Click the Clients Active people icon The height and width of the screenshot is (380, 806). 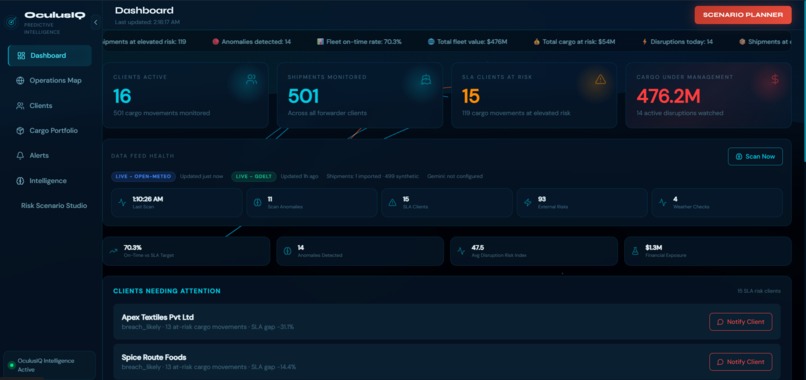251,79
